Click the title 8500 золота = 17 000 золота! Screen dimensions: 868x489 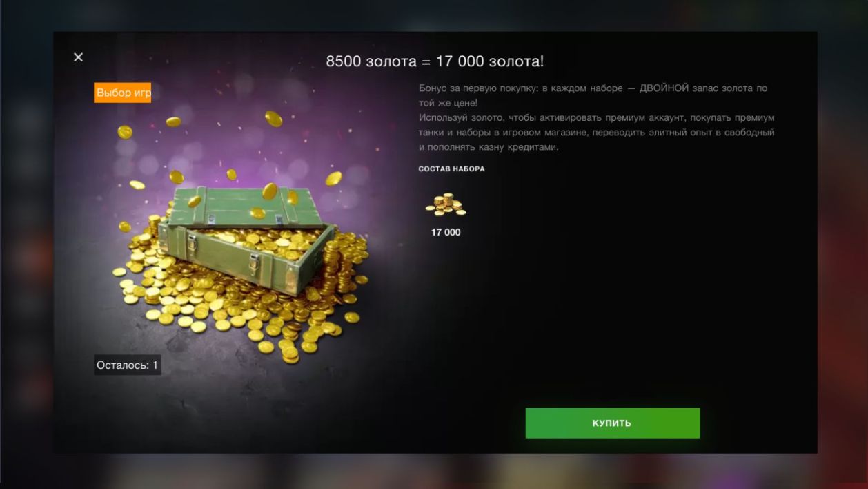[x=435, y=61]
